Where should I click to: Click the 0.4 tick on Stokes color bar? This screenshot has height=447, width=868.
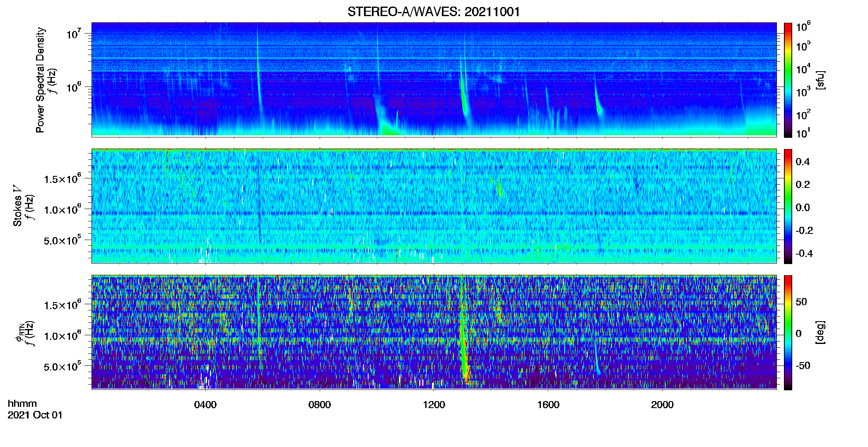tap(803, 162)
